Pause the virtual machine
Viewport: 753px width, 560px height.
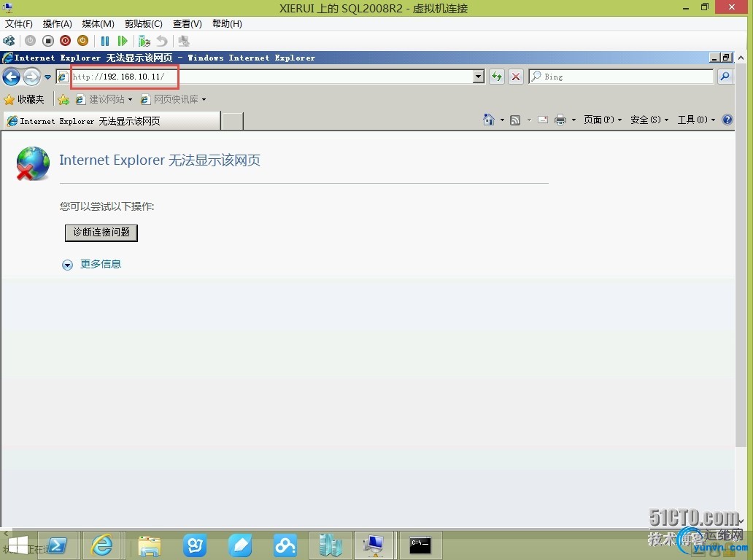(104, 41)
